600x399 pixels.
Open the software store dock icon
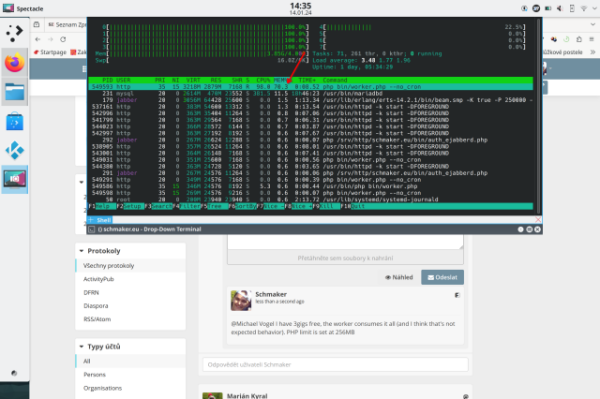(x=15, y=121)
